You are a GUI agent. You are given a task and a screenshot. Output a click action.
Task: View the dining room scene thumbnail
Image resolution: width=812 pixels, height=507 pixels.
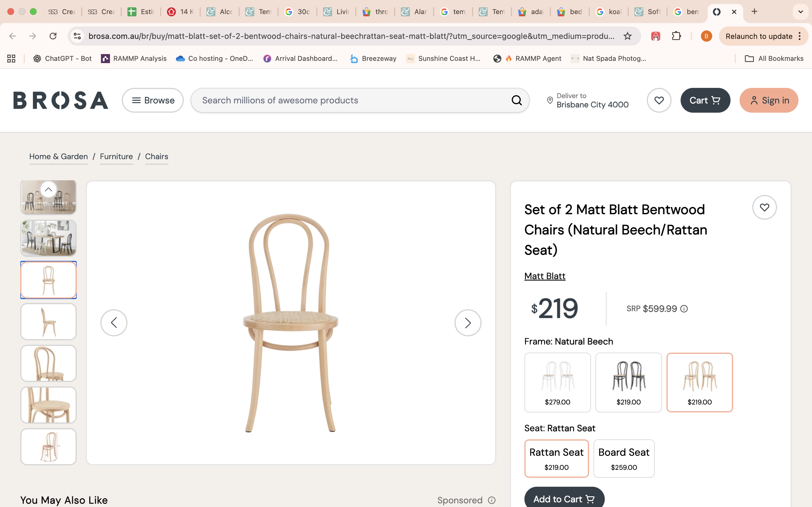[x=49, y=238]
